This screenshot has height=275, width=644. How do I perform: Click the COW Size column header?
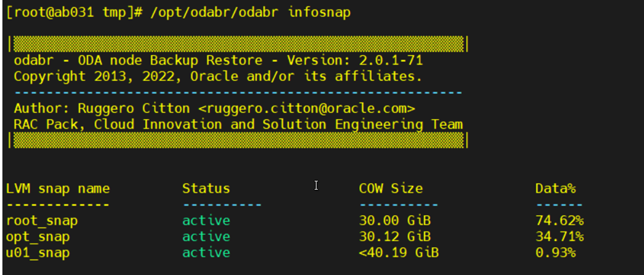[390, 189]
